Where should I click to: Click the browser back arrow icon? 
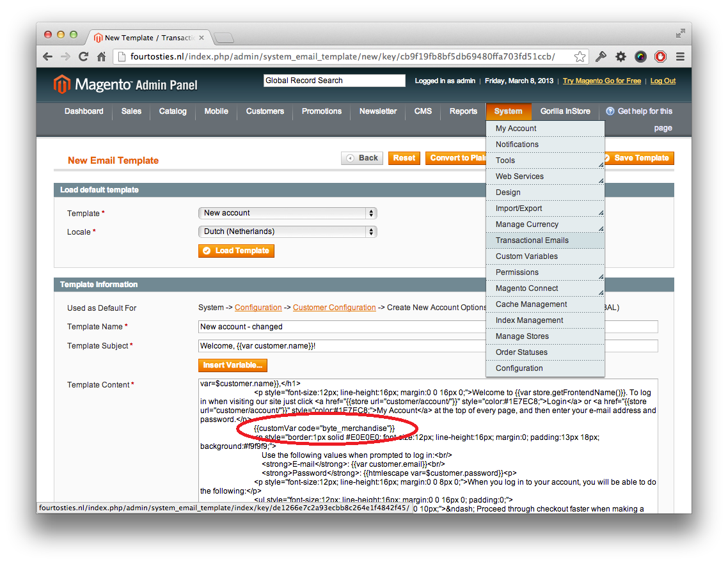point(48,57)
